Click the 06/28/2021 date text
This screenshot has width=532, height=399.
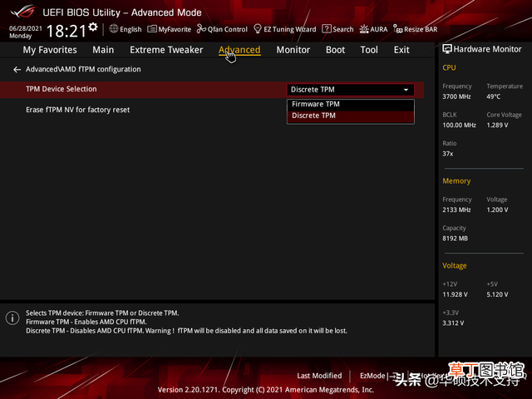(26, 28)
